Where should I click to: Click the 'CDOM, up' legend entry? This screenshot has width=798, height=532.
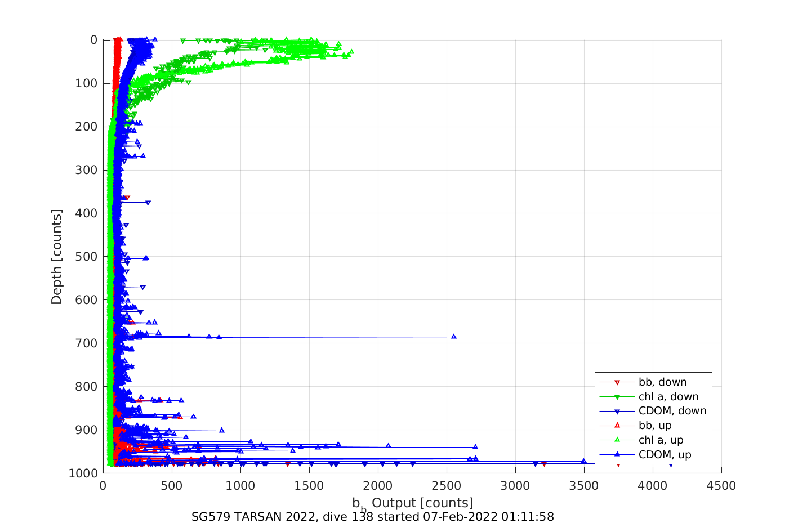click(665, 455)
